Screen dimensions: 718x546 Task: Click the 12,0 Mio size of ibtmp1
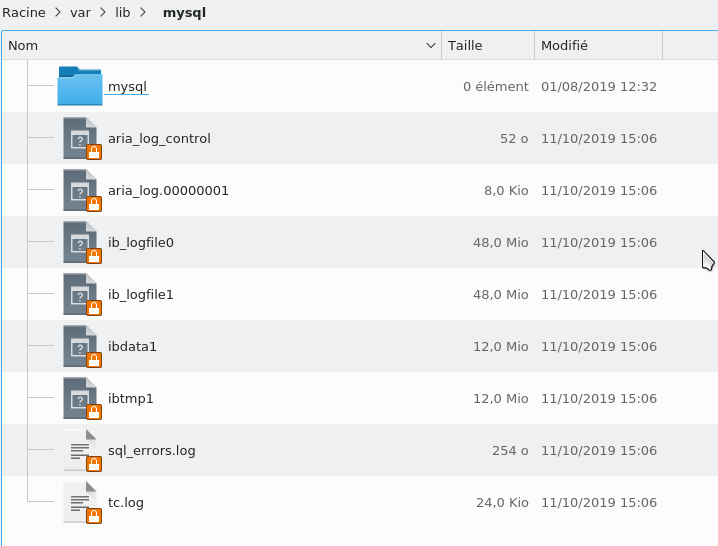[500, 399]
